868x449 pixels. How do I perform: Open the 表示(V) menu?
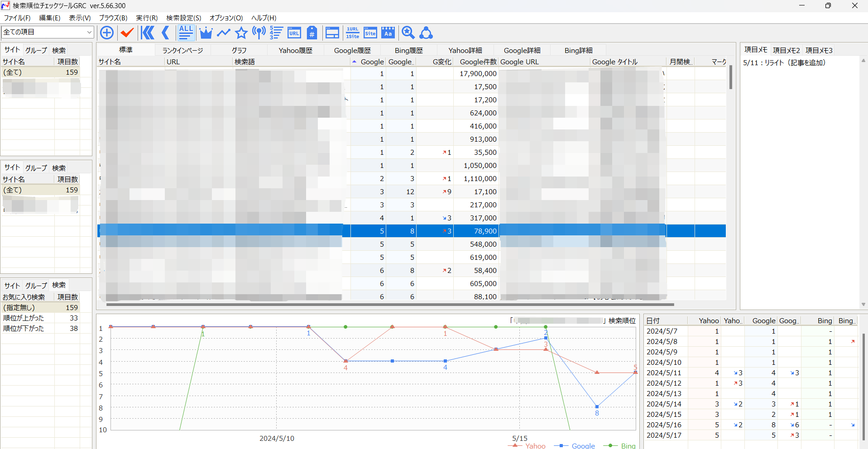[x=80, y=18]
